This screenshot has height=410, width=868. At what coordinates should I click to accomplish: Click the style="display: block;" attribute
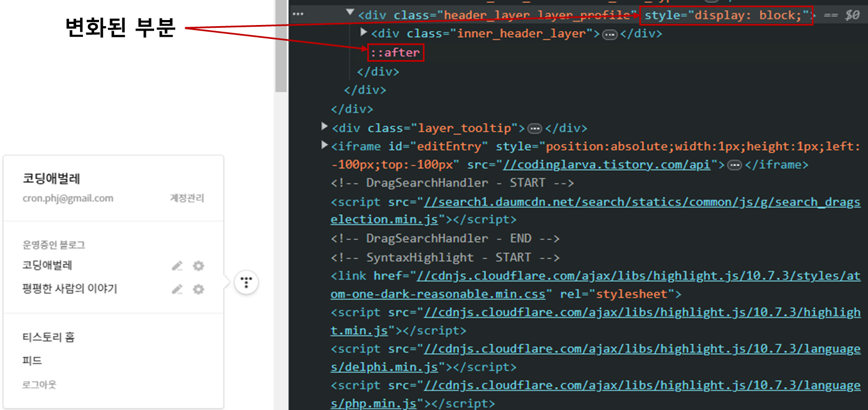727,15
